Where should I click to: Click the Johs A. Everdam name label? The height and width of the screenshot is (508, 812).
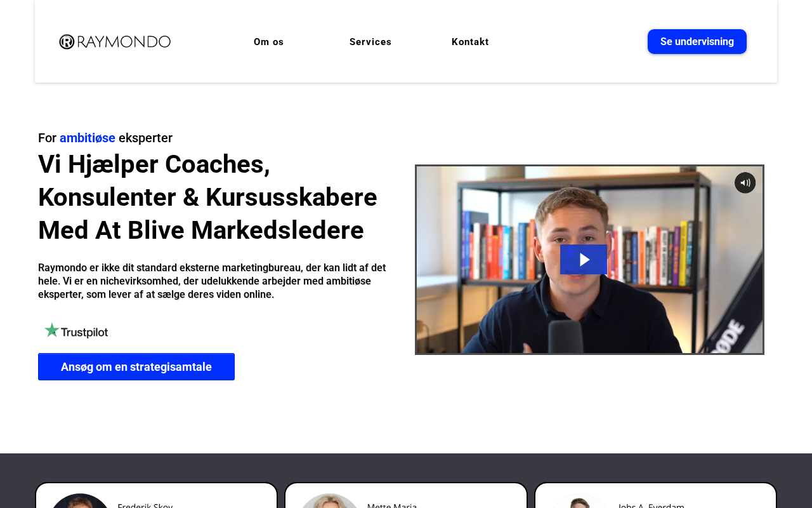(x=651, y=505)
